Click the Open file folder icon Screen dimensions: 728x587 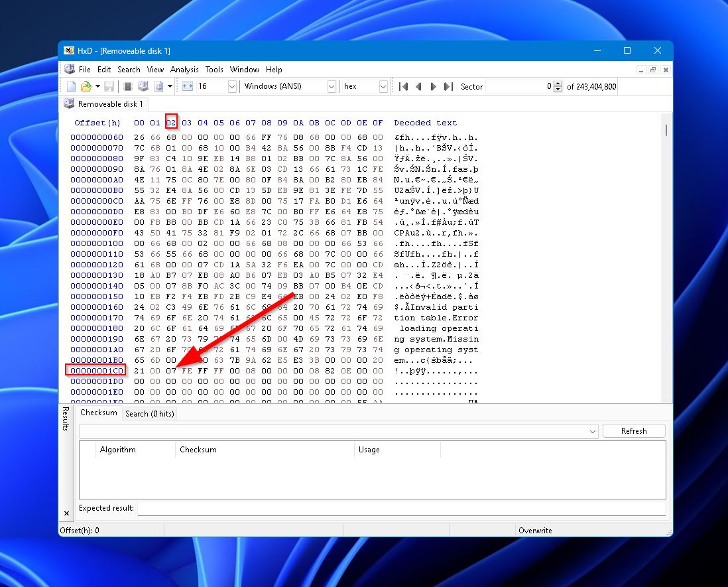(x=86, y=86)
